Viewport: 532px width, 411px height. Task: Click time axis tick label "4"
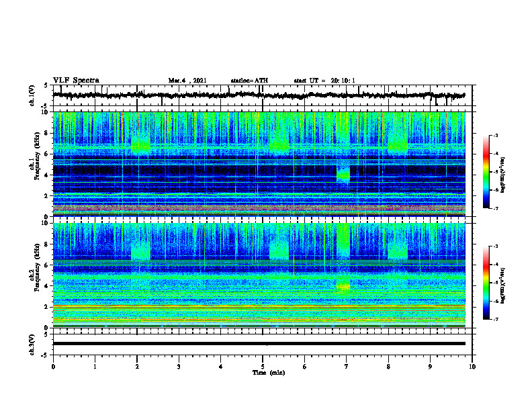221,367
